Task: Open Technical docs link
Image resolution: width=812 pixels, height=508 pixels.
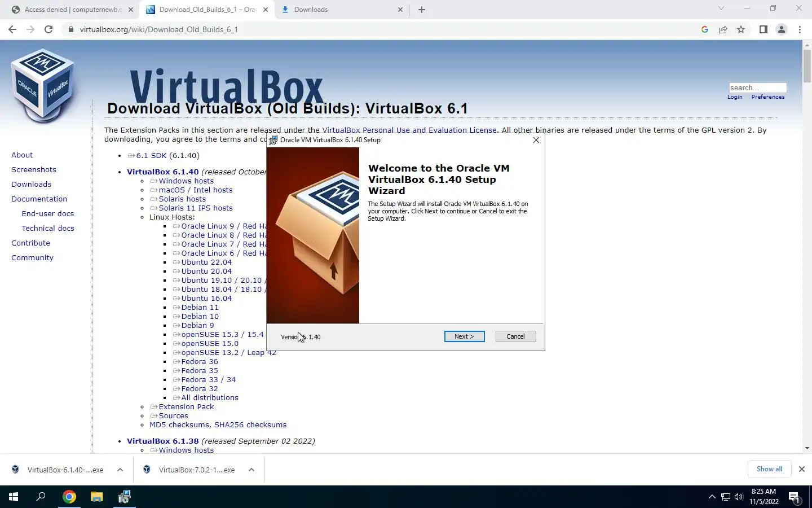Action: pos(48,228)
